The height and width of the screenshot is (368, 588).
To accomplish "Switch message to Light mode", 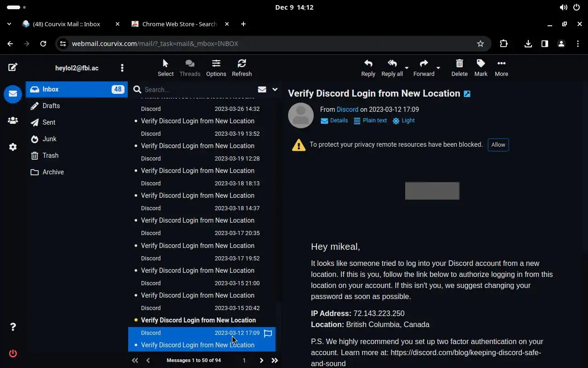I will coord(403,121).
